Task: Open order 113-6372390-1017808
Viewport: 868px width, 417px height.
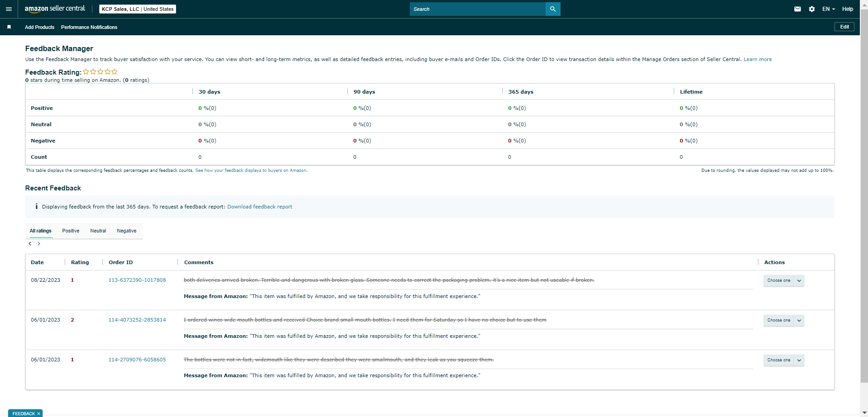Action: tap(137, 280)
